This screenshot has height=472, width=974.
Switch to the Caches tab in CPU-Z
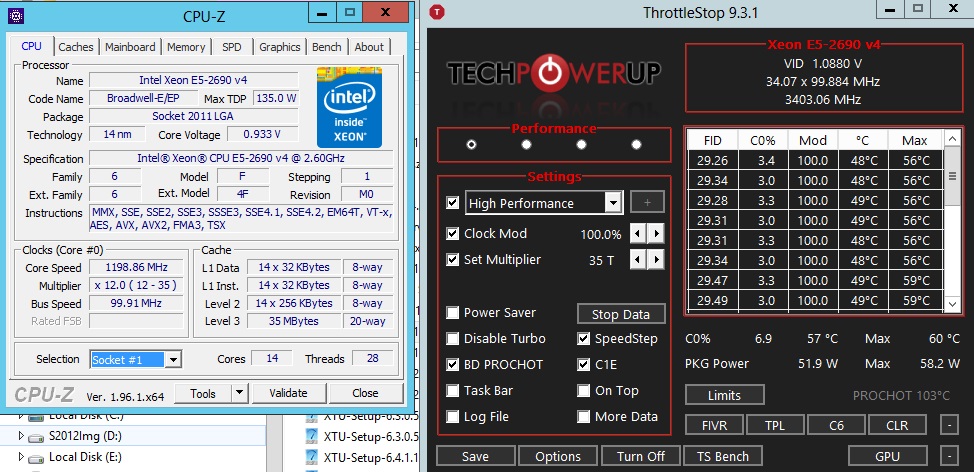[x=76, y=47]
